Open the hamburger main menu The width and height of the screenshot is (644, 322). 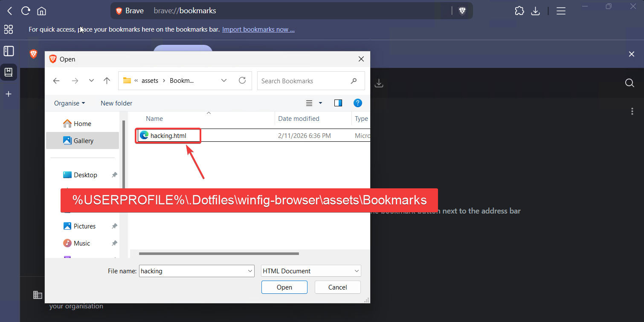tap(561, 11)
